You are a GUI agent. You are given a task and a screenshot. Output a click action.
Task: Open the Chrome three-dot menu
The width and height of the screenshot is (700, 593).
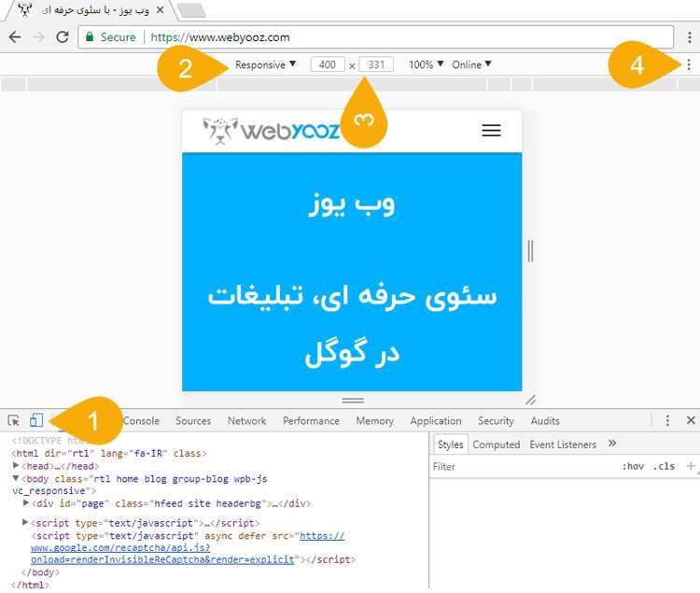tap(690, 37)
